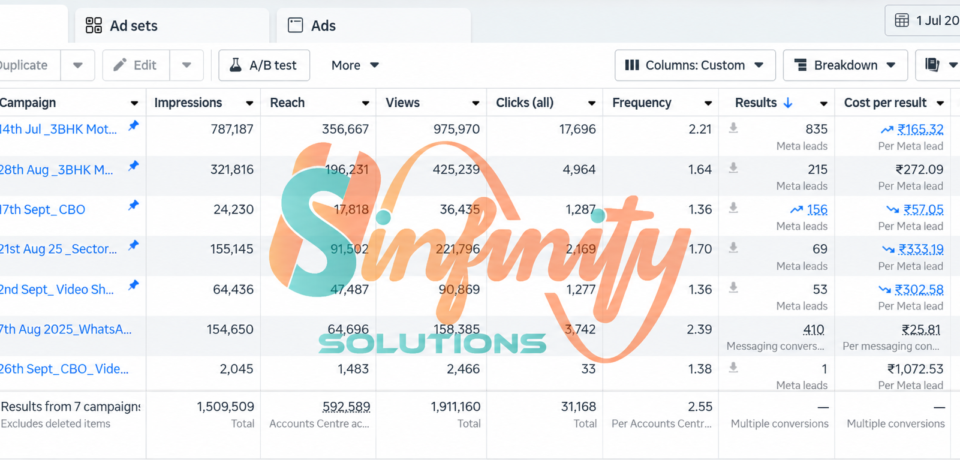Click the ₹1,072.53 cost value
The image size is (960, 460).
[915, 369]
